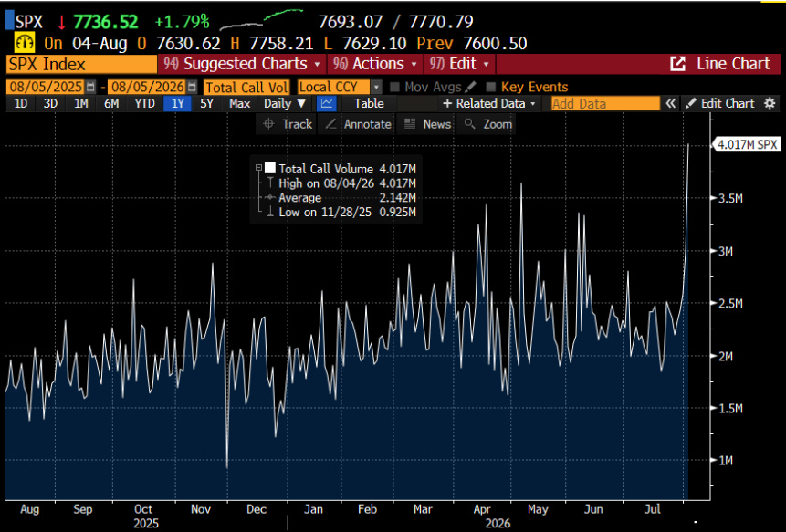Open the News overlay tool

point(427,124)
